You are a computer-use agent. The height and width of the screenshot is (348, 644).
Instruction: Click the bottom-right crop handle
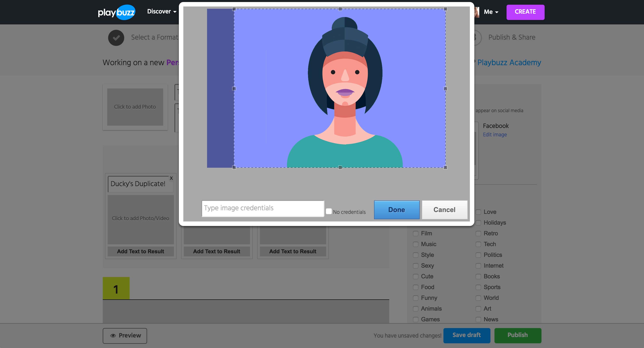(x=445, y=167)
